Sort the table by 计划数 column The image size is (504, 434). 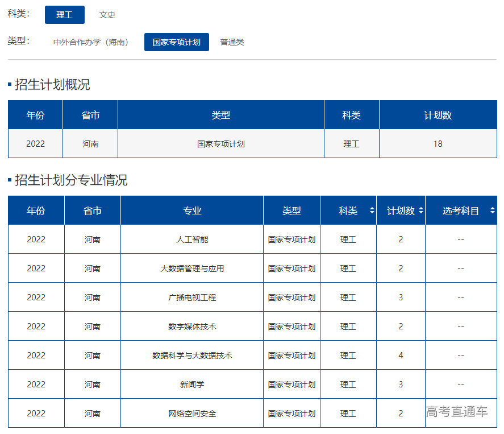coord(421,210)
